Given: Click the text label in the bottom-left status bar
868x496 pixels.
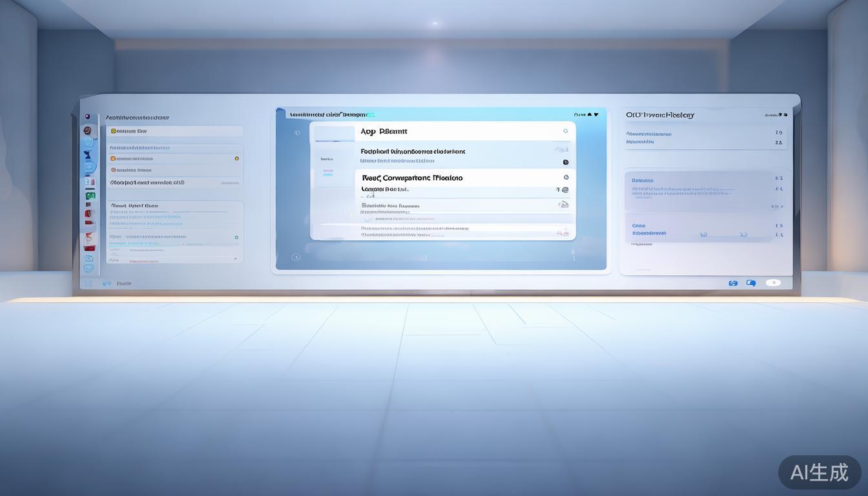Looking at the screenshot, I should coord(123,284).
